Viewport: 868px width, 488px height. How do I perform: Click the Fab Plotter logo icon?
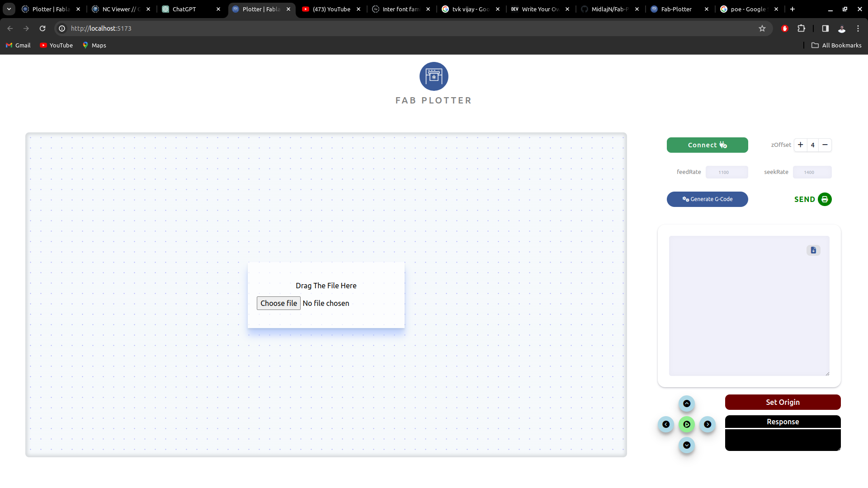(x=434, y=75)
